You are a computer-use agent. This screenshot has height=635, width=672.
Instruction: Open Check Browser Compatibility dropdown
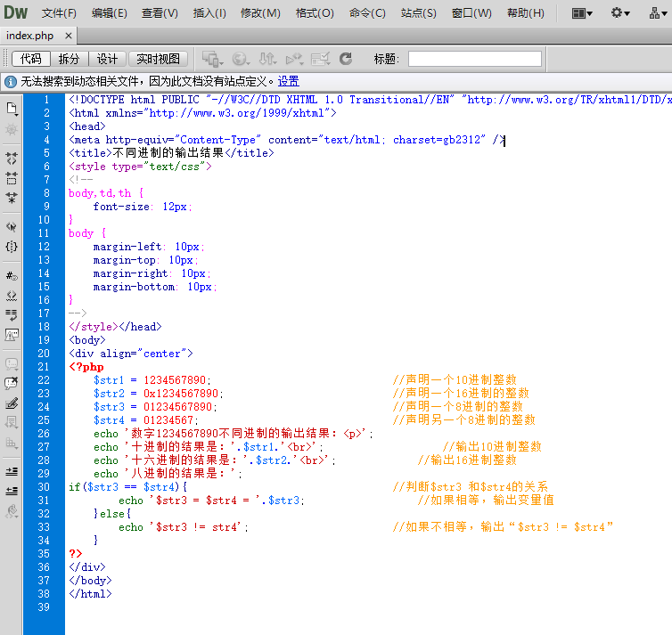pyautogui.click(x=320, y=59)
